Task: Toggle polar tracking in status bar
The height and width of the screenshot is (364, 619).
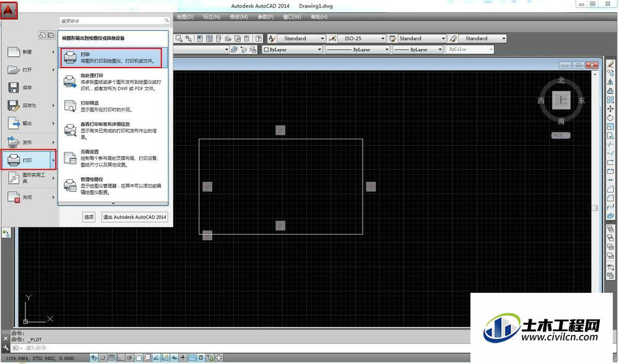Action: (x=129, y=358)
